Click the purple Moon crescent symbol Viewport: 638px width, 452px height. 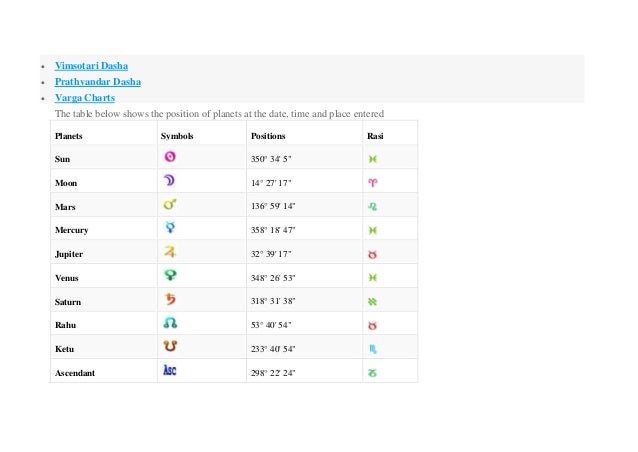(170, 181)
